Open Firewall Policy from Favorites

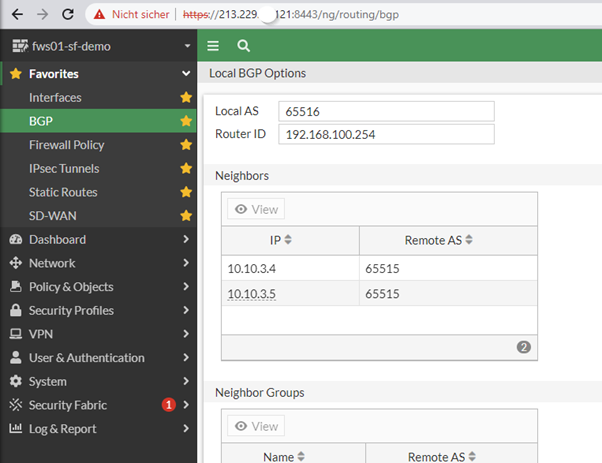[67, 145]
